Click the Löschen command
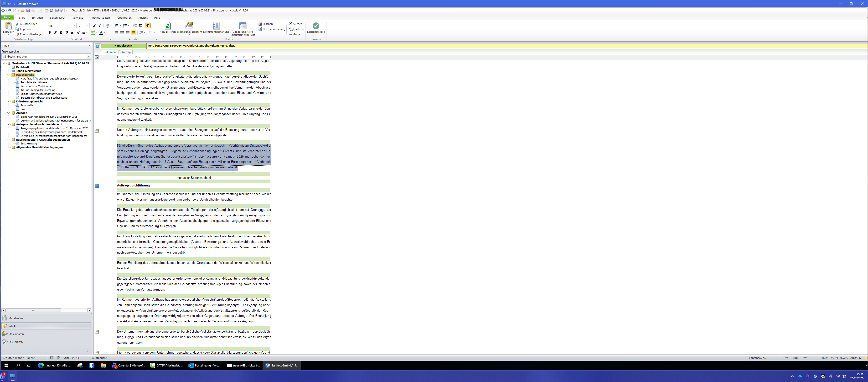This screenshot has width=868, height=382. point(266,24)
